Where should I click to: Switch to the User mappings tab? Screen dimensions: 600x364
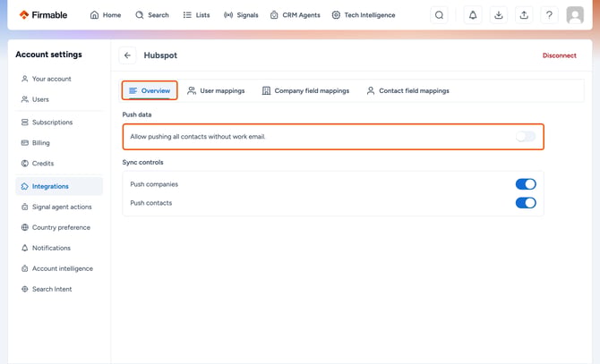coord(216,90)
